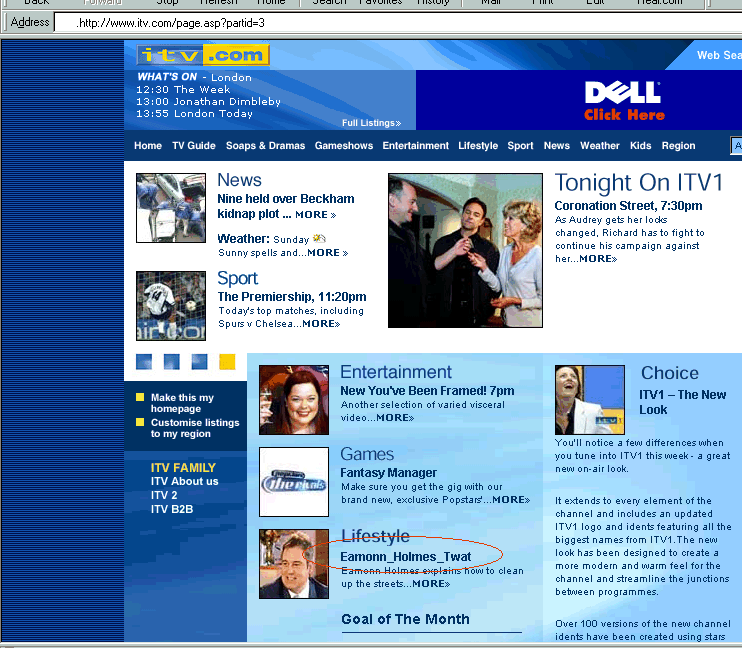Open ITV 2 link
The width and height of the screenshot is (742, 648).
click(164, 495)
